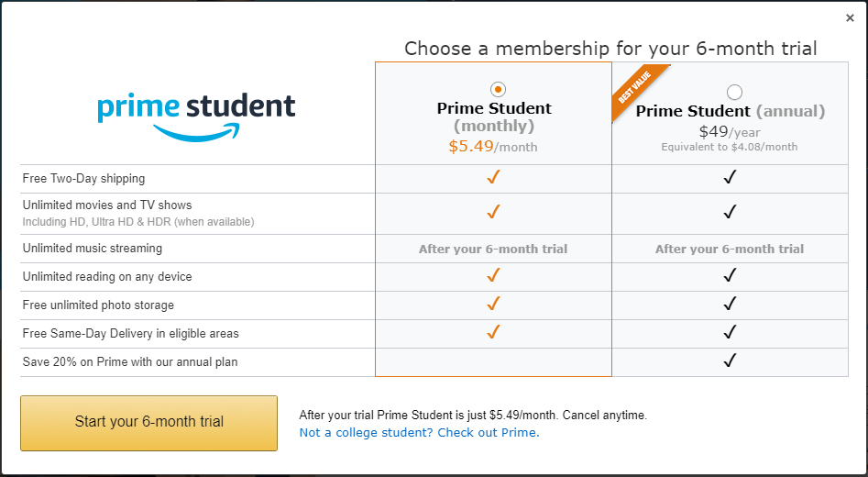Click the Prime Student (monthly) plan heading

493,116
